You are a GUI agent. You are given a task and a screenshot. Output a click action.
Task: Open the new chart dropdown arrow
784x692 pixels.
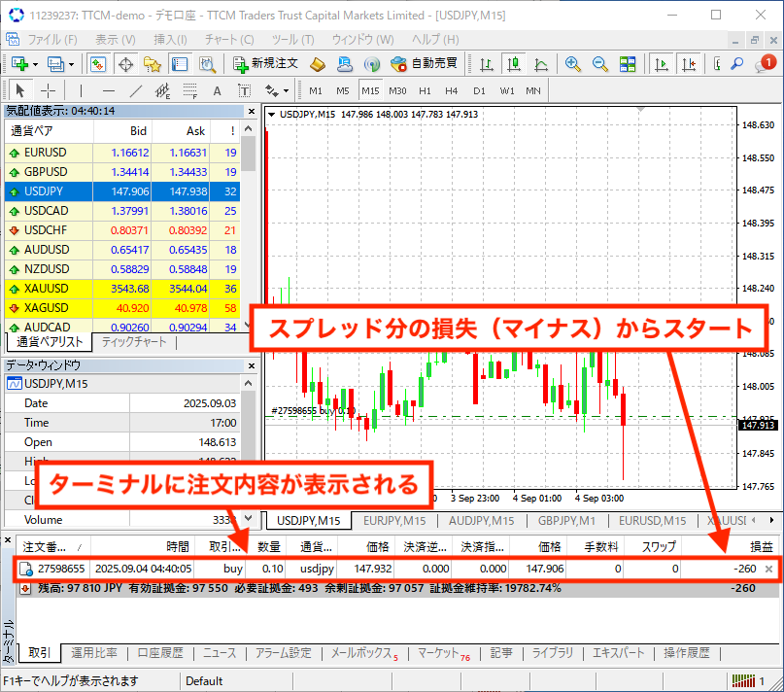coord(35,63)
